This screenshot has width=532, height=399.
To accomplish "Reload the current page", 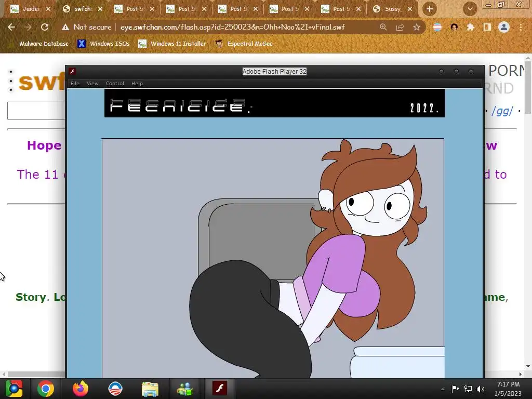I will pyautogui.click(x=45, y=27).
